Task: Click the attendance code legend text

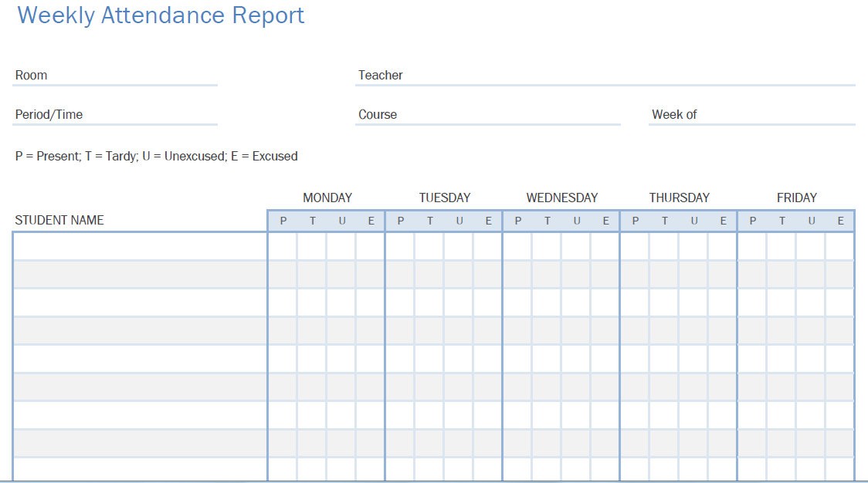Action: [x=156, y=157]
